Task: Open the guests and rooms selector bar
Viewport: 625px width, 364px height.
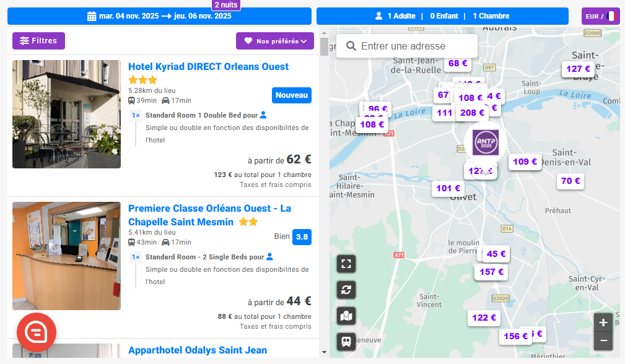Action: pos(442,16)
